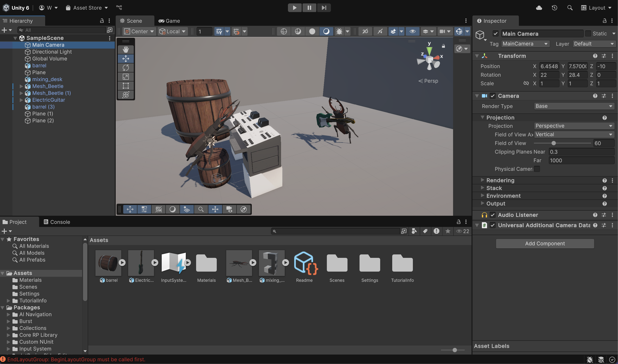Image resolution: width=618 pixels, height=364 pixels.
Task: Select Directional Light in Hierarchy
Action: tap(52, 52)
